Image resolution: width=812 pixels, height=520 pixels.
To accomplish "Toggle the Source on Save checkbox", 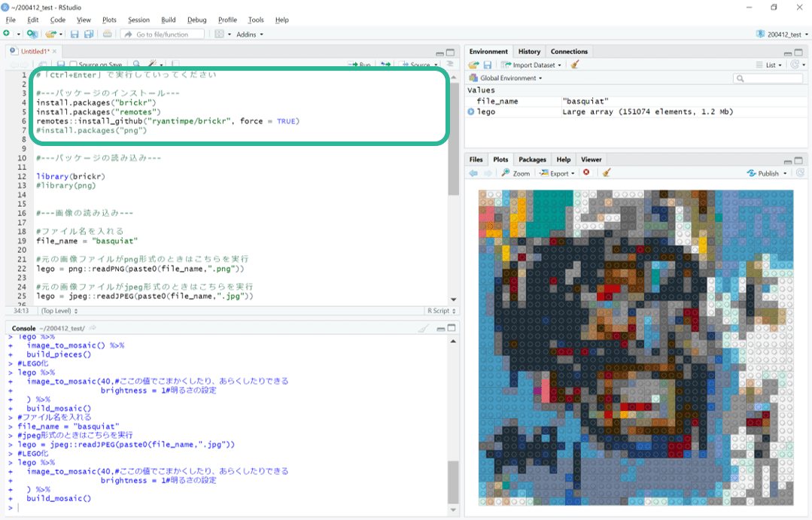I will [x=73, y=64].
